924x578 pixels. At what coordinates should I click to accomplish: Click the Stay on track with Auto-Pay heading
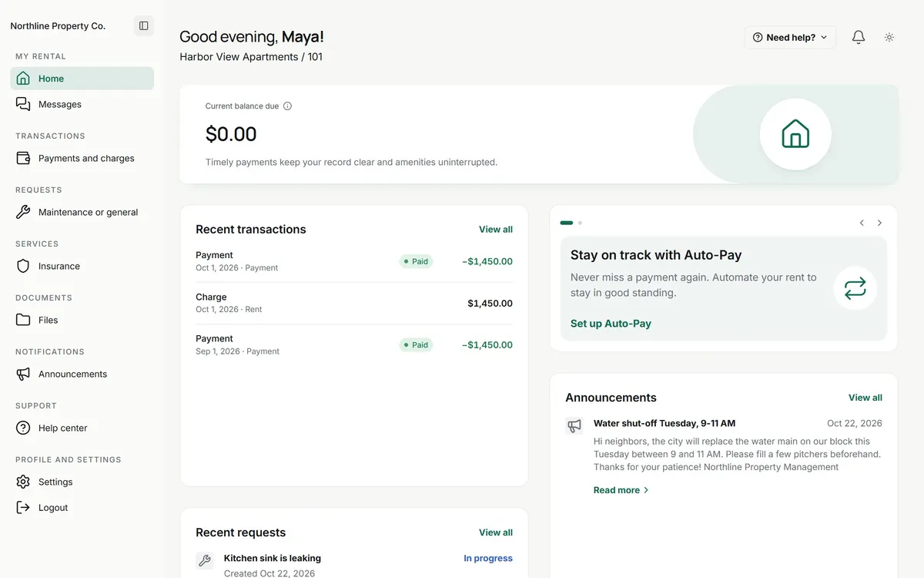coord(656,255)
